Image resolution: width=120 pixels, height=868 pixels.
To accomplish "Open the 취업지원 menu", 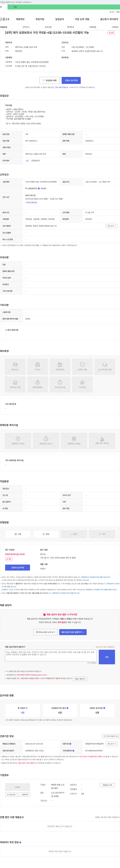I will point(40,19).
